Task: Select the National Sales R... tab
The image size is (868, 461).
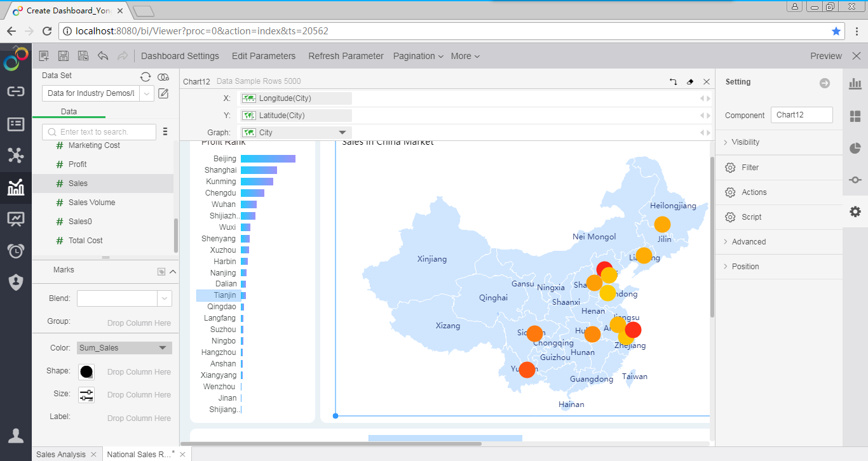Action: pos(139,454)
